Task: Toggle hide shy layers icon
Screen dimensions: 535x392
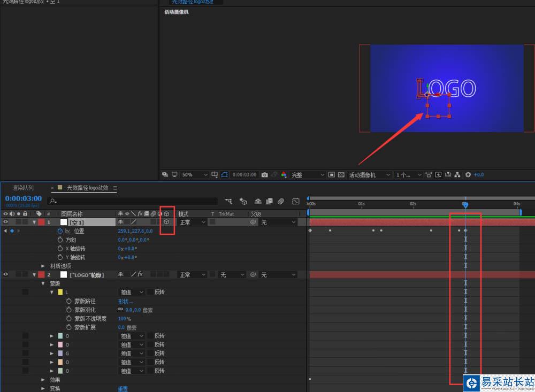Action: [x=258, y=201]
